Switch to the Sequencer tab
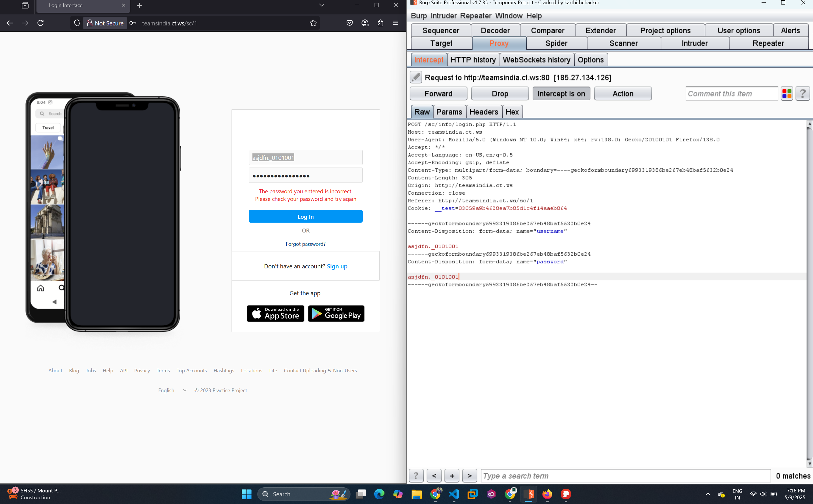This screenshot has height=504, width=813. (441, 30)
